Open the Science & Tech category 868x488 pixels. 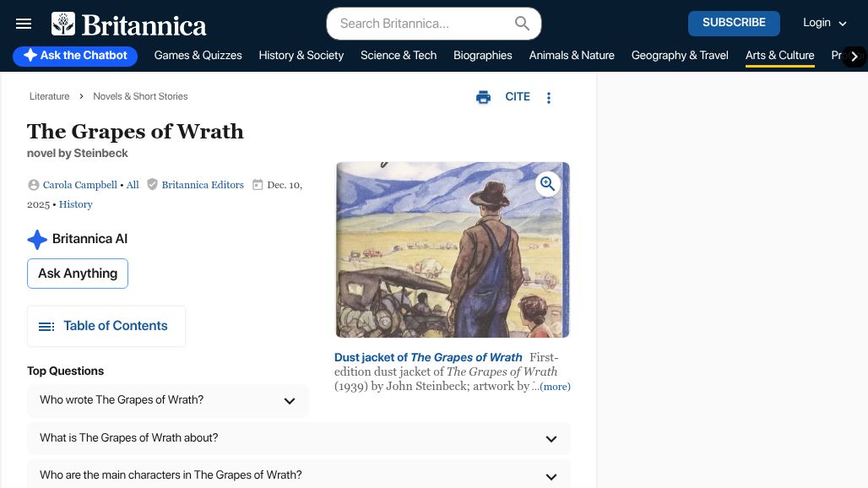(x=399, y=56)
